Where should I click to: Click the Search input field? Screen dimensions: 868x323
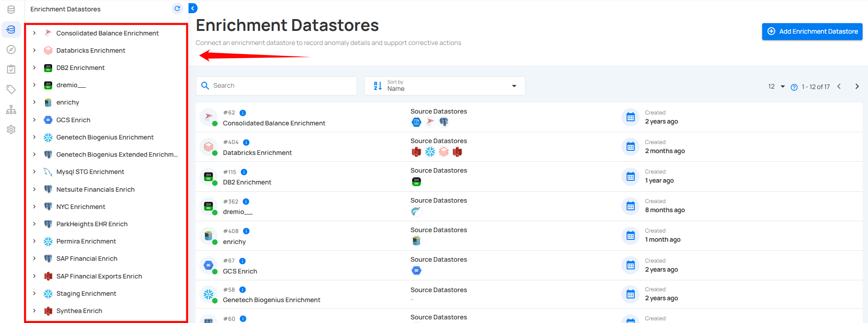click(276, 86)
